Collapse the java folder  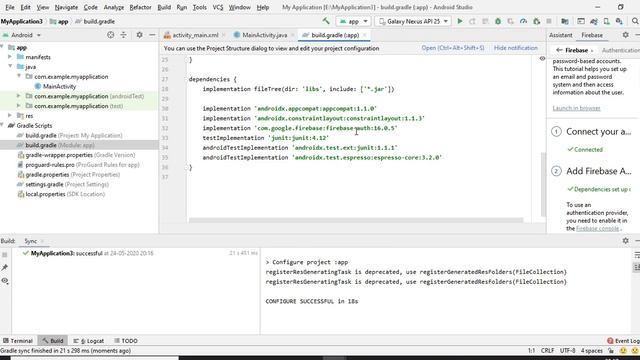coord(10,67)
